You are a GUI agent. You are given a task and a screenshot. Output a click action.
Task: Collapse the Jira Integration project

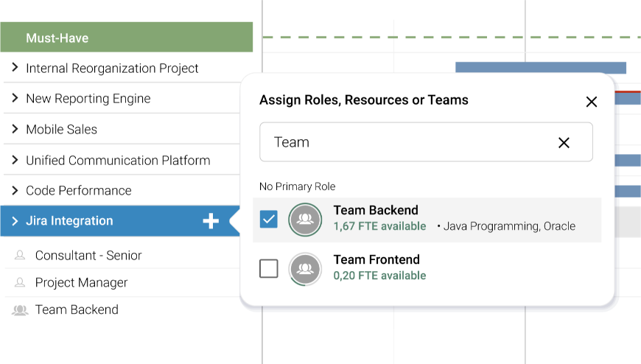(15, 220)
